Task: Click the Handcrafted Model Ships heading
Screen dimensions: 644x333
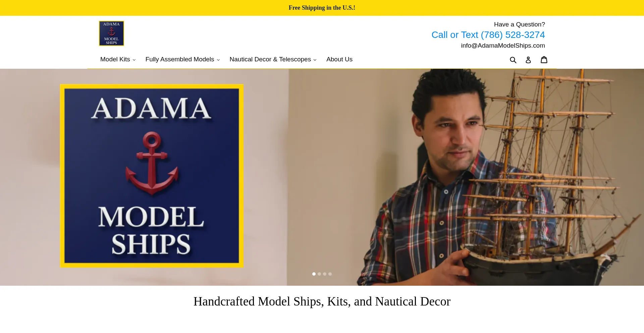Action: [322, 301]
